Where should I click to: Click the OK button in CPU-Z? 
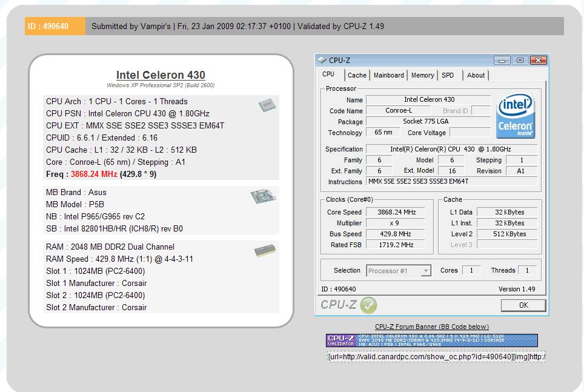click(523, 305)
